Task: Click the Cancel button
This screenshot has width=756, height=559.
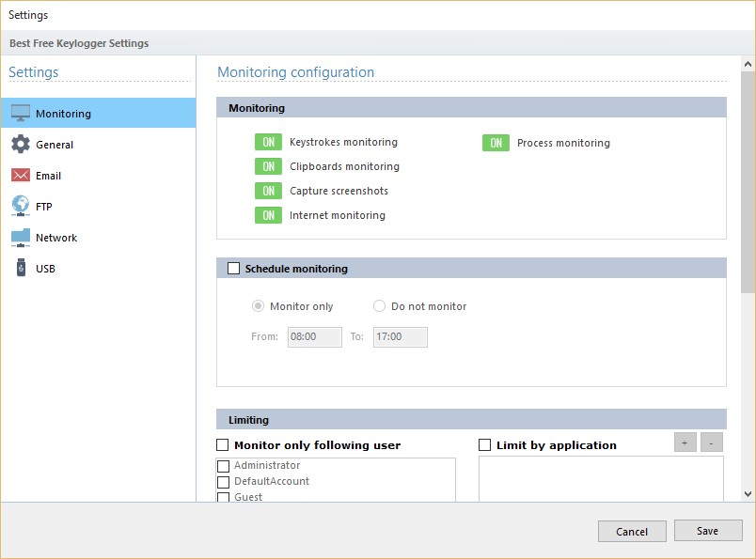Action: pos(632,532)
